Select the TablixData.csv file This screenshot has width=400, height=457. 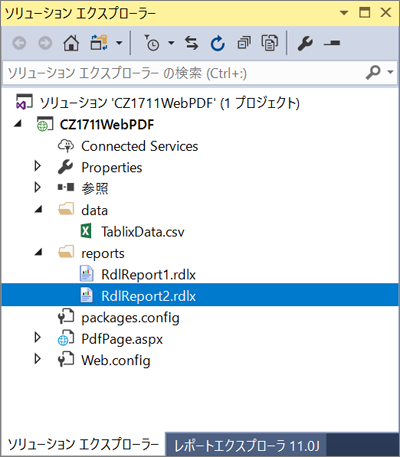(143, 232)
